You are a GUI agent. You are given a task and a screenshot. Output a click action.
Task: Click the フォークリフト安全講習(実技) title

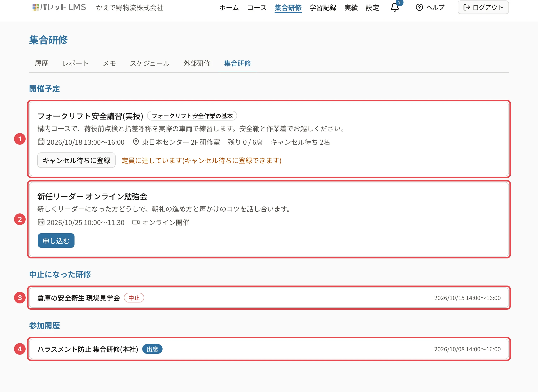click(90, 116)
